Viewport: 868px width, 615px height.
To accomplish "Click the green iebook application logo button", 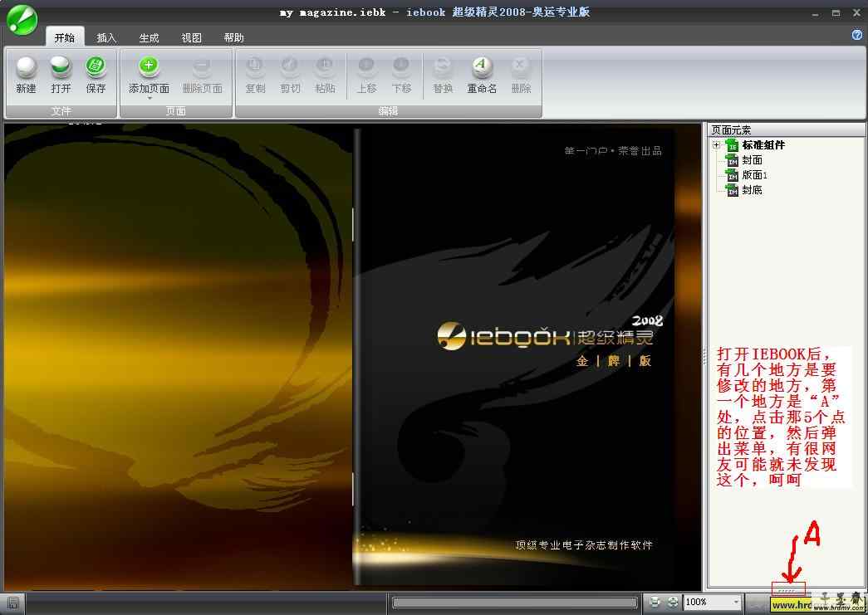I will [22, 20].
